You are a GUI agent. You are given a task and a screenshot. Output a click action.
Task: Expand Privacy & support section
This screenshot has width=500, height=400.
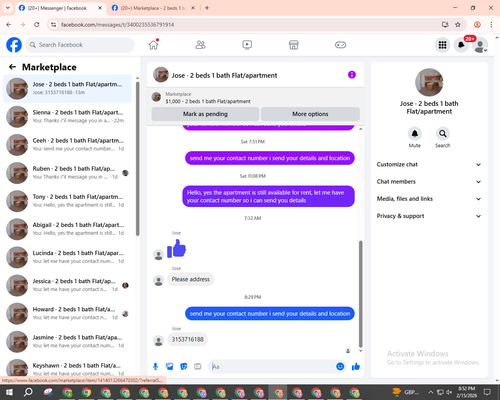pyautogui.click(x=429, y=216)
